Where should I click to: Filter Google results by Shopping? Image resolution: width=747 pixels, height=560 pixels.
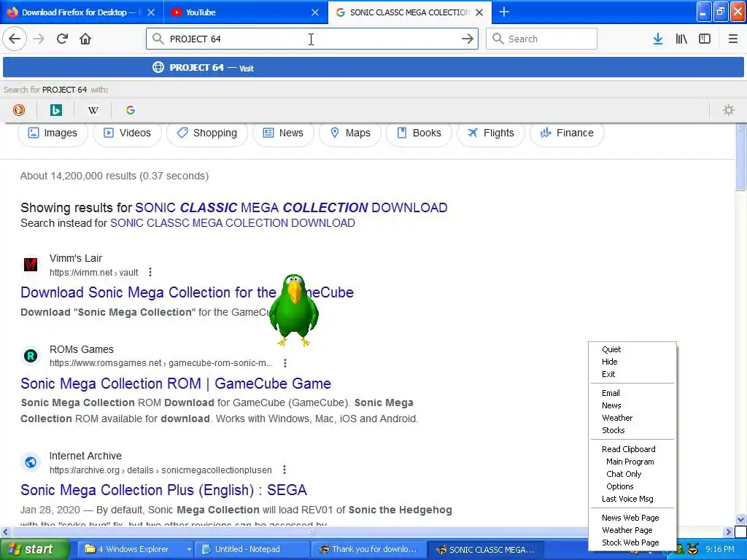tap(206, 133)
